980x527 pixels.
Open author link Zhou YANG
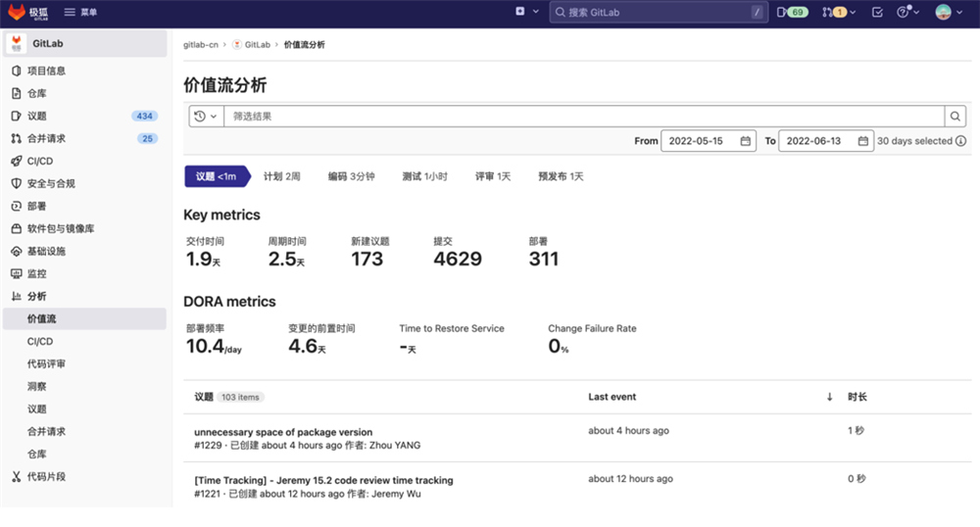click(x=395, y=445)
